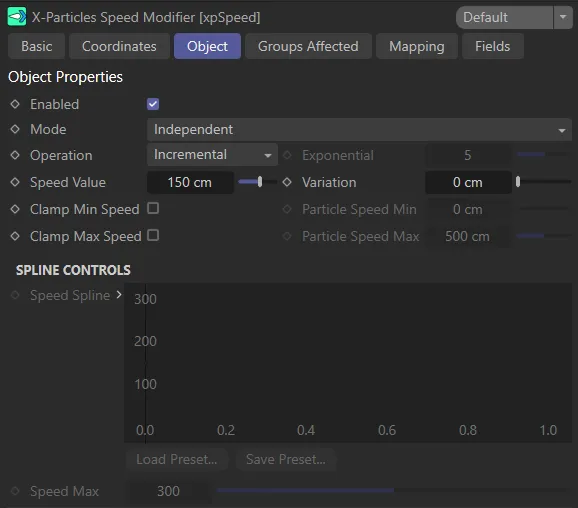The width and height of the screenshot is (578, 508).
Task: Click the Speed Max field showing 300
Action: coord(168,491)
